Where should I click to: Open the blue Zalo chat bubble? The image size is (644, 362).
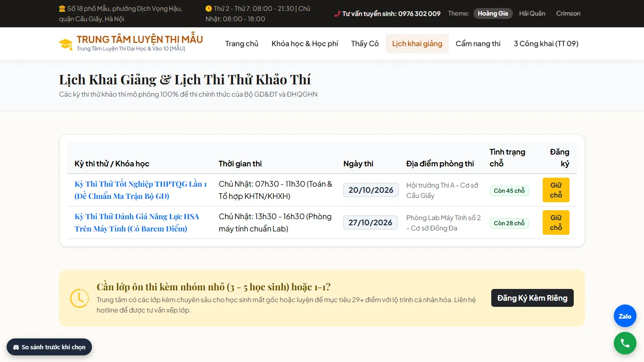pos(625,316)
